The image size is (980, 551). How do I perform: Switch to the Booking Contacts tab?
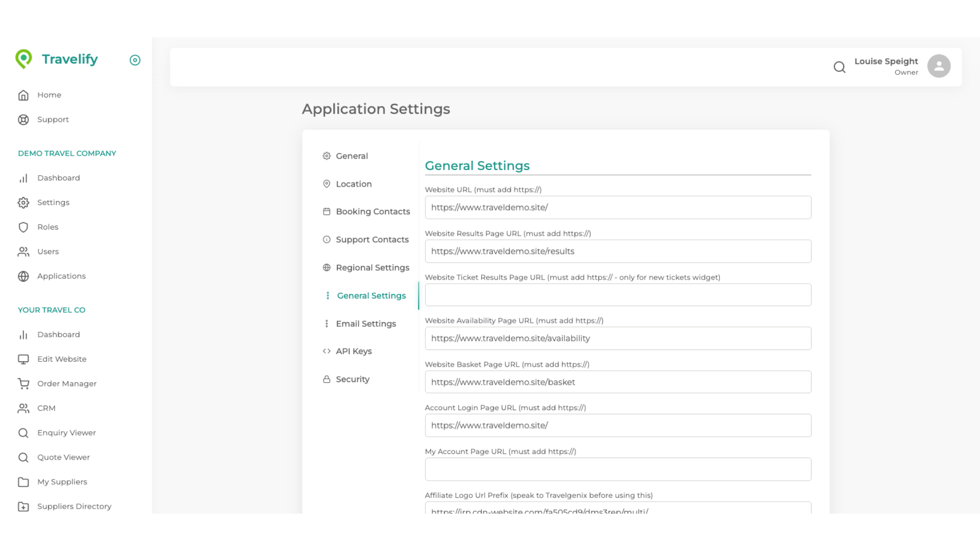tap(373, 211)
